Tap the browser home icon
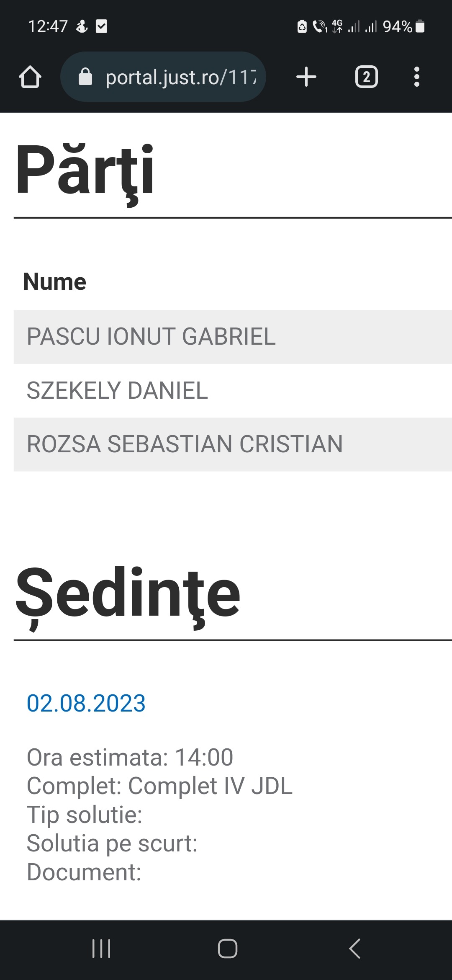The height and width of the screenshot is (980, 452). pyautogui.click(x=30, y=77)
